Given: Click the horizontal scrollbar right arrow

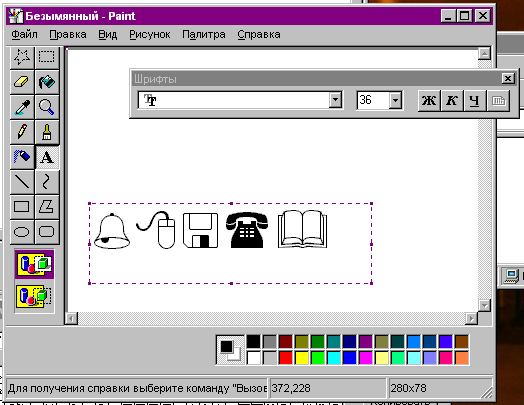Looking at the screenshot, I should click(x=471, y=318).
